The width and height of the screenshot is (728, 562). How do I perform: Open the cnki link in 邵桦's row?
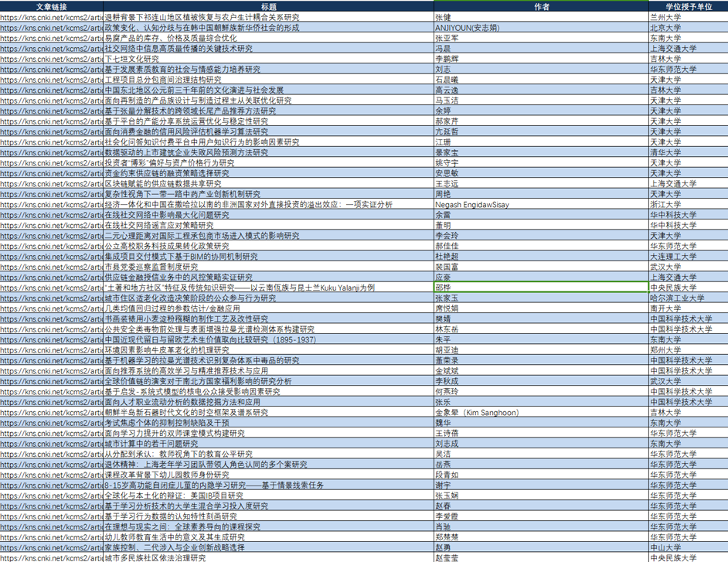[x=52, y=288]
